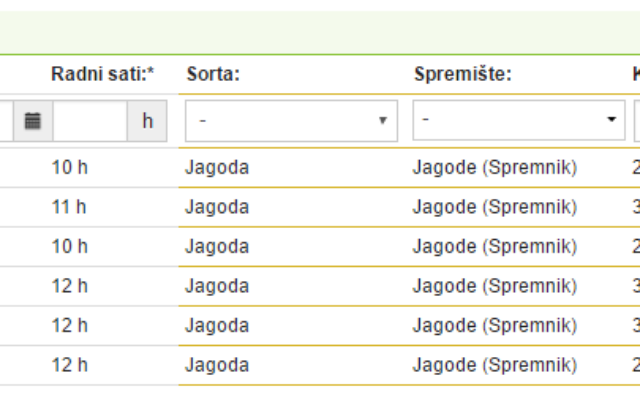Sort by Spremište column header

tap(463, 74)
